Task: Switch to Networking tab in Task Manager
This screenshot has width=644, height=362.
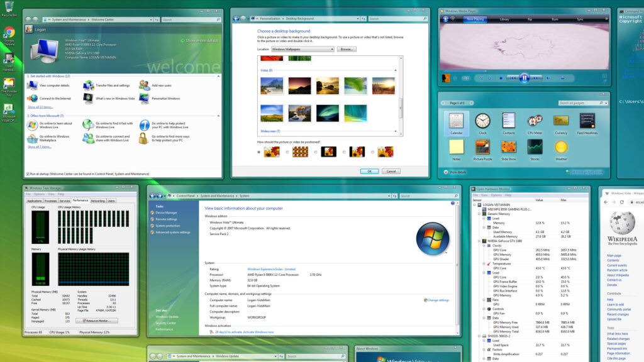Action: (97, 200)
